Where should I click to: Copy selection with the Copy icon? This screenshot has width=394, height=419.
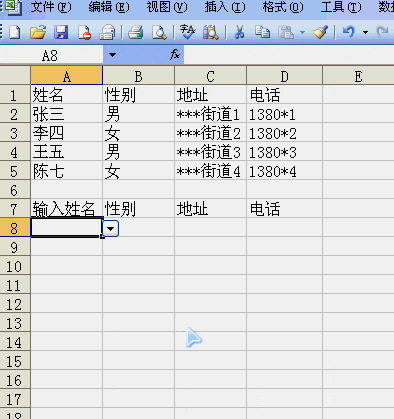[x=262, y=32]
